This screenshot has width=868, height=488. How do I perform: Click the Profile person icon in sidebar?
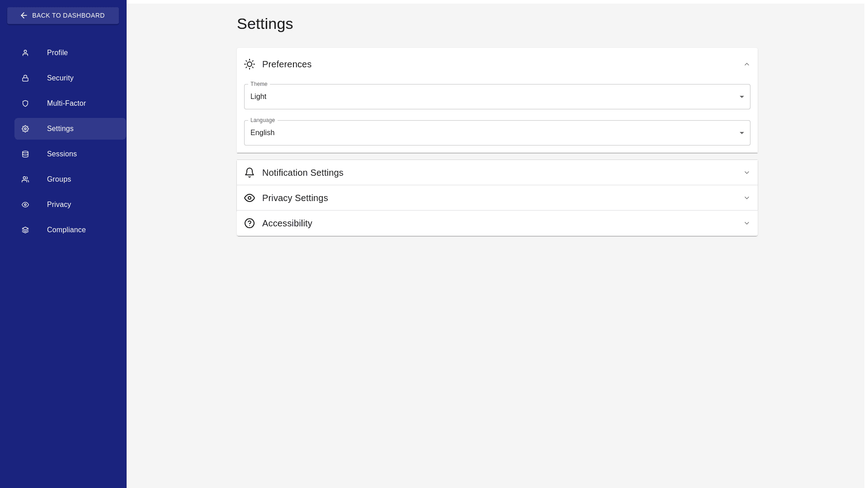(25, 53)
